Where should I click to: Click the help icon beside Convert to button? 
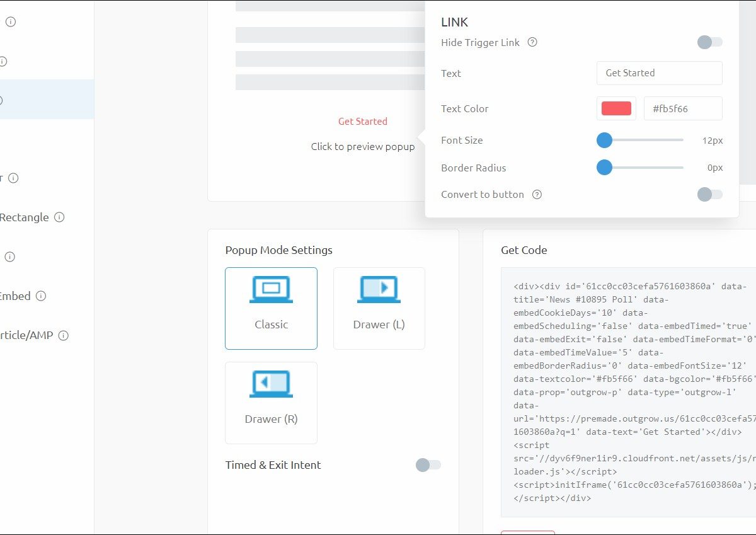[537, 195]
